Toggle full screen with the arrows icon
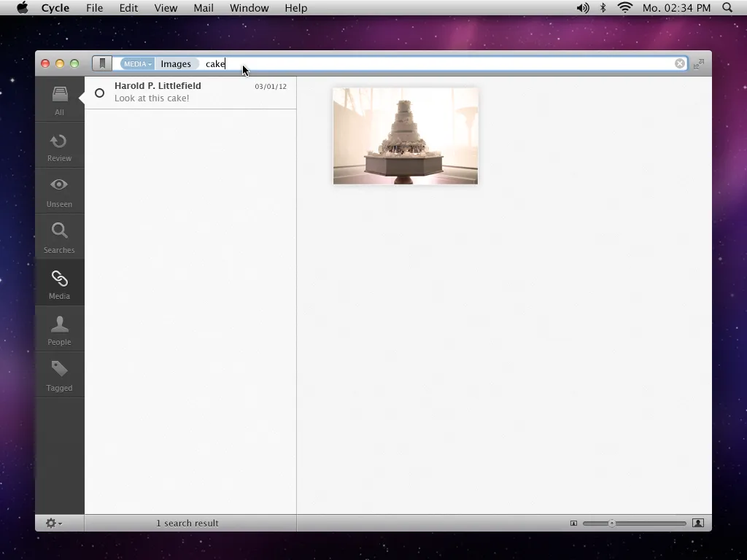Viewport: 747px width, 560px height. point(699,64)
